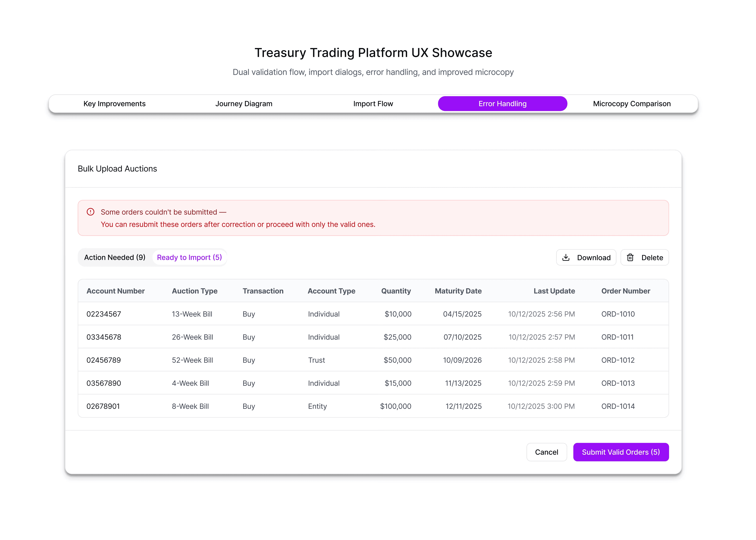Image resolution: width=756 pixels, height=540 pixels.
Task: Select Ready to Import (5) filter
Action: [189, 258]
